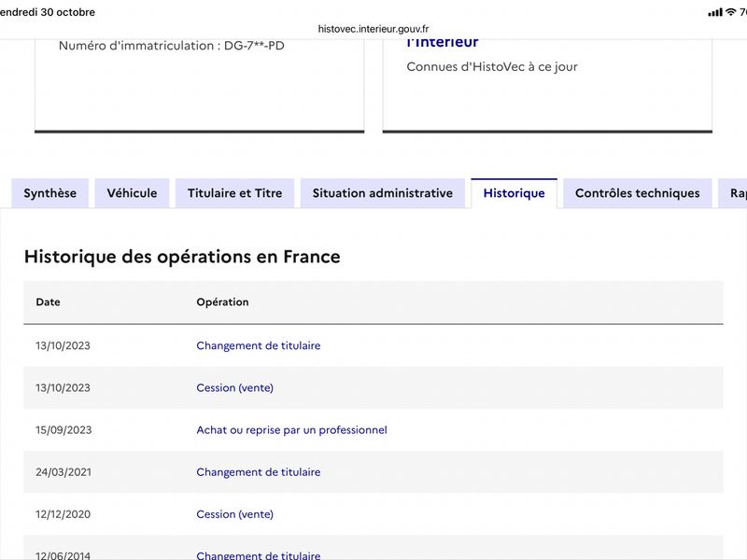Click Achat ou reprise par un professionnel
This screenshot has width=747, height=560.
click(291, 430)
